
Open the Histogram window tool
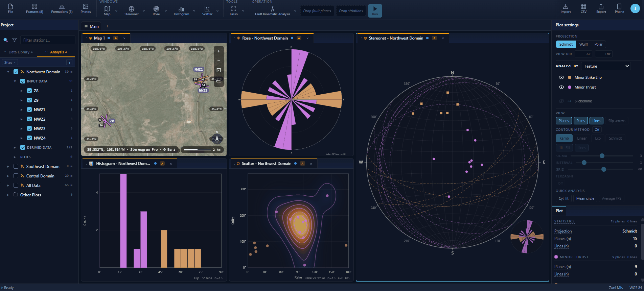(181, 10)
